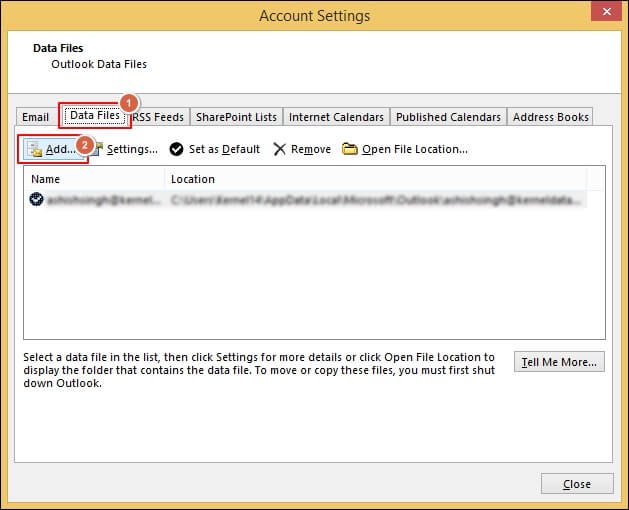
Task: Open the SharePoint Lists tab
Action: click(236, 117)
